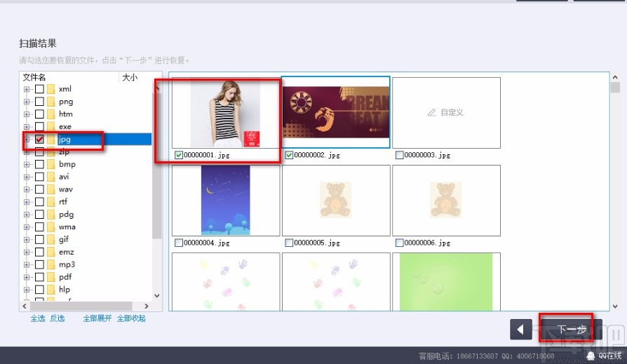
Task: Click the png folder icon
Action: coord(50,102)
